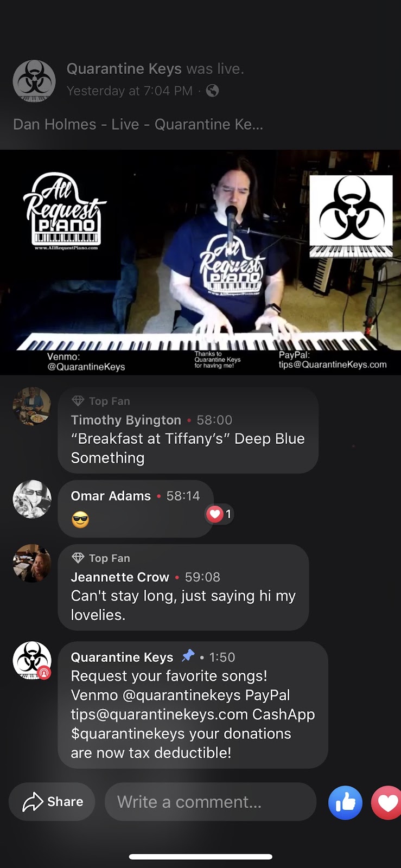Open Jeannette Crow's profile name
The image size is (401, 868).
click(x=120, y=577)
